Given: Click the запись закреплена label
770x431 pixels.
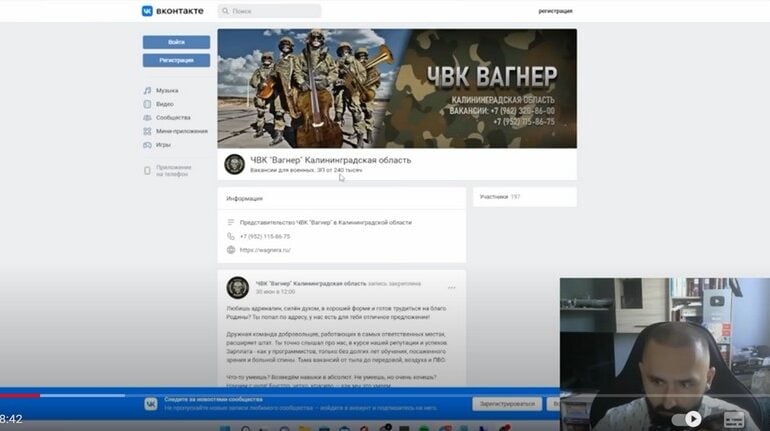Looking at the screenshot, I should pos(394,284).
